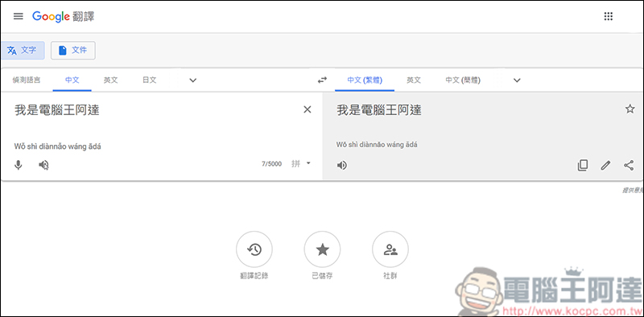
Task: Save translation with the star icon
Action: click(630, 109)
